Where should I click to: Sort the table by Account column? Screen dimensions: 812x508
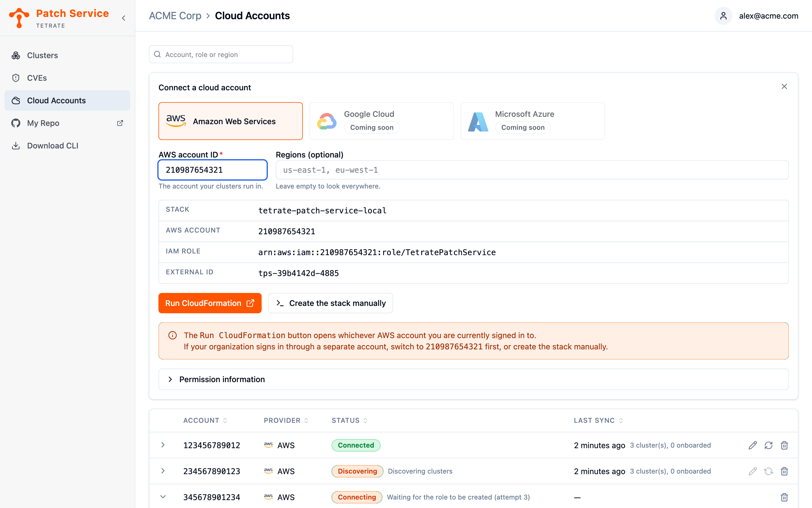point(205,420)
